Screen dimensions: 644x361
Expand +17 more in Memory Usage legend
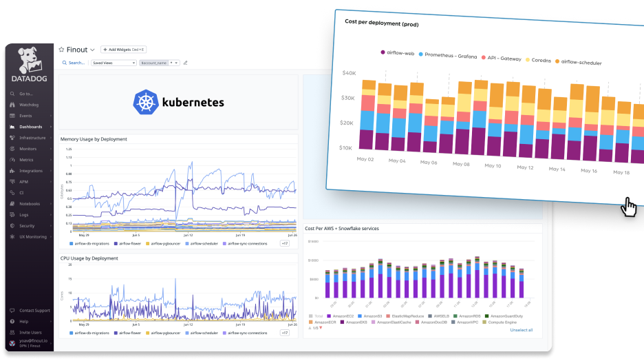coord(285,243)
